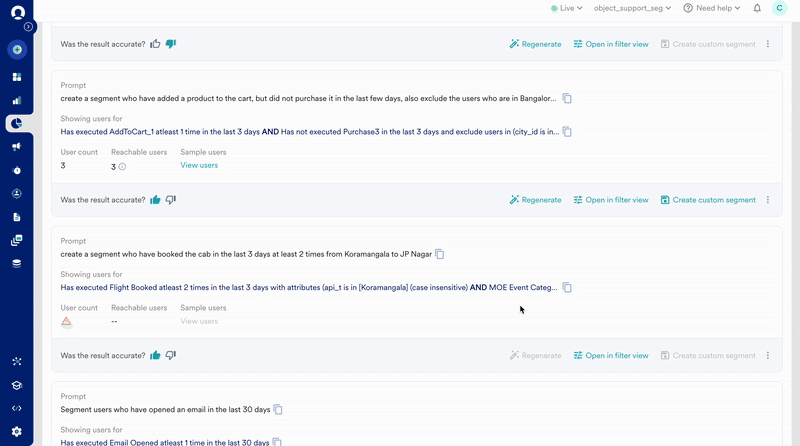Open the Live environment dropdown
The width and height of the screenshot is (800, 446).
point(566,8)
